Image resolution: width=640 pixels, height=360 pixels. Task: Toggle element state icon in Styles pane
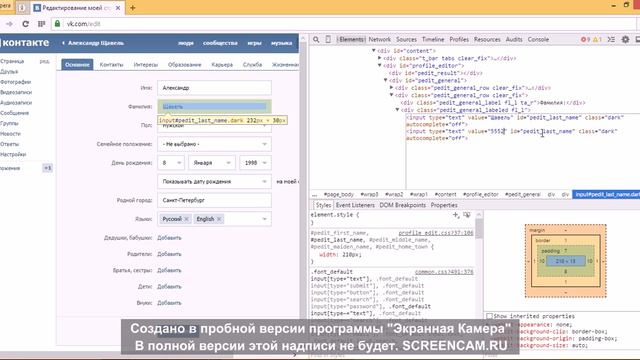pos(467,215)
